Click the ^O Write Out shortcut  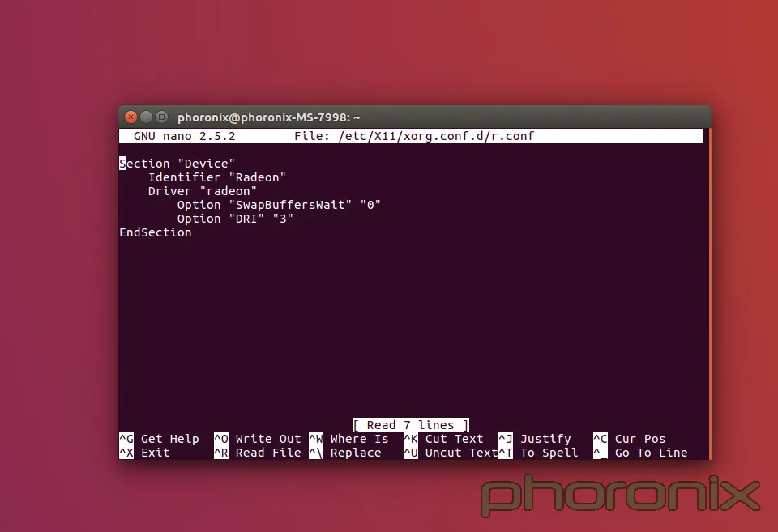(x=258, y=439)
